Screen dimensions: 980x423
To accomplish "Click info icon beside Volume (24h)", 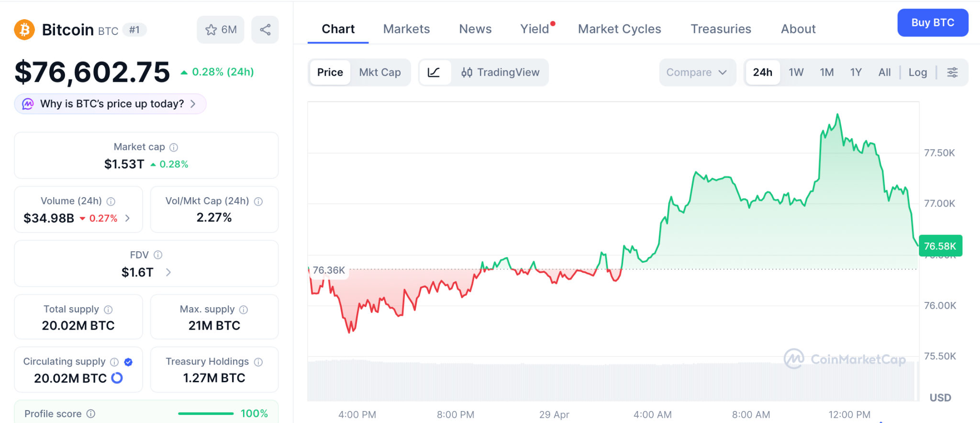I will [111, 201].
